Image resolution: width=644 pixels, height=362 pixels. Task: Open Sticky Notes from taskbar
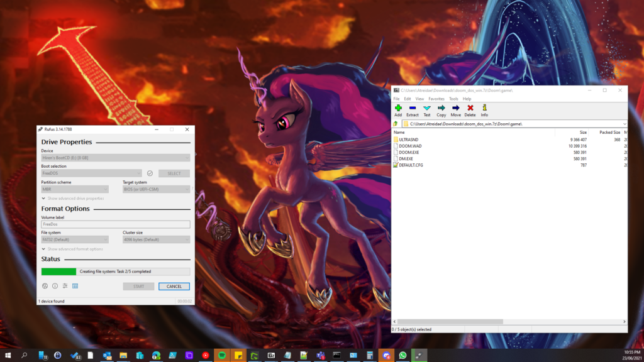point(238,356)
